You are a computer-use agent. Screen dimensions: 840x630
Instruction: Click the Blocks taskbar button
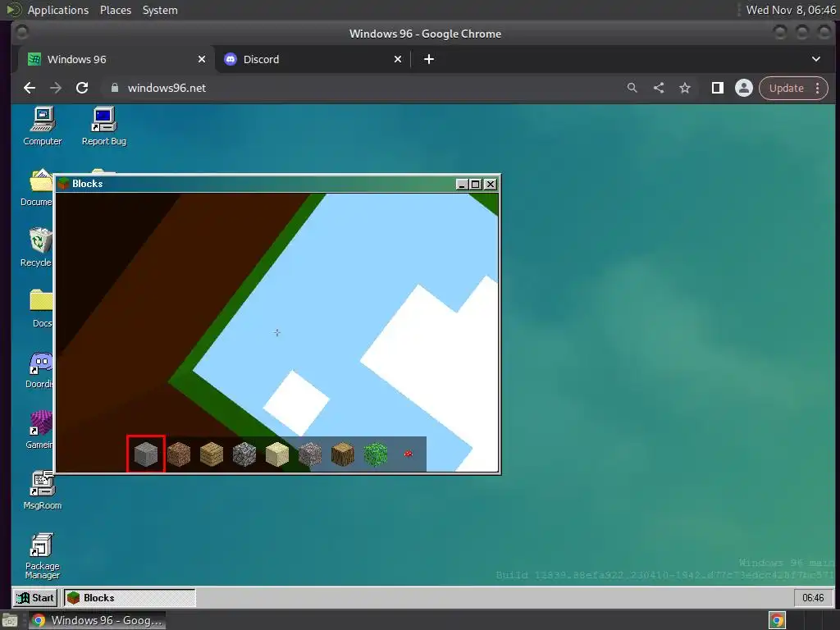pyautogui.click(x=130, y=598)
